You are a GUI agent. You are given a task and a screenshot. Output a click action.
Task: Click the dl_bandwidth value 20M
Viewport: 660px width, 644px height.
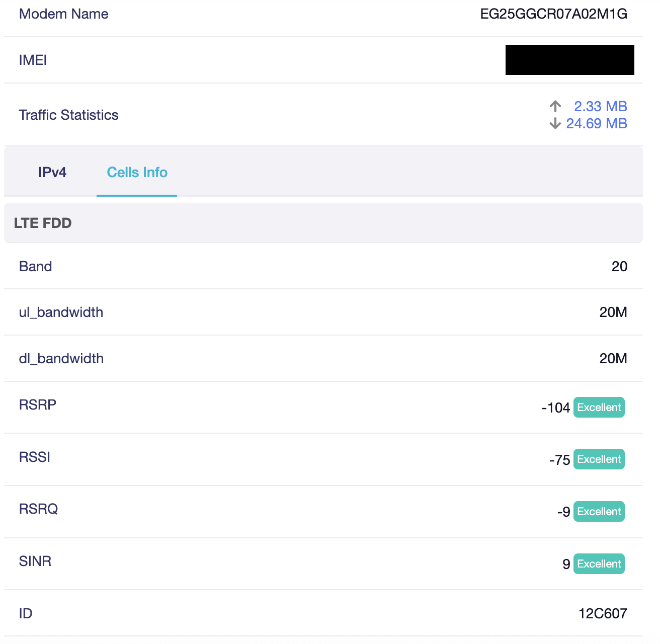tap(613, 359)
